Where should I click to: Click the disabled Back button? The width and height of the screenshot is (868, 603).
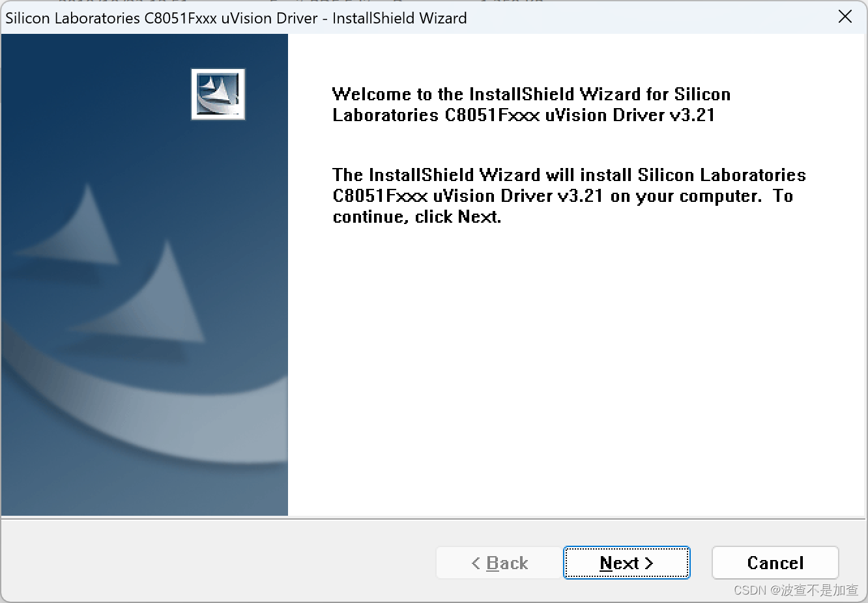pyautogui.click(x=499, y=563)
